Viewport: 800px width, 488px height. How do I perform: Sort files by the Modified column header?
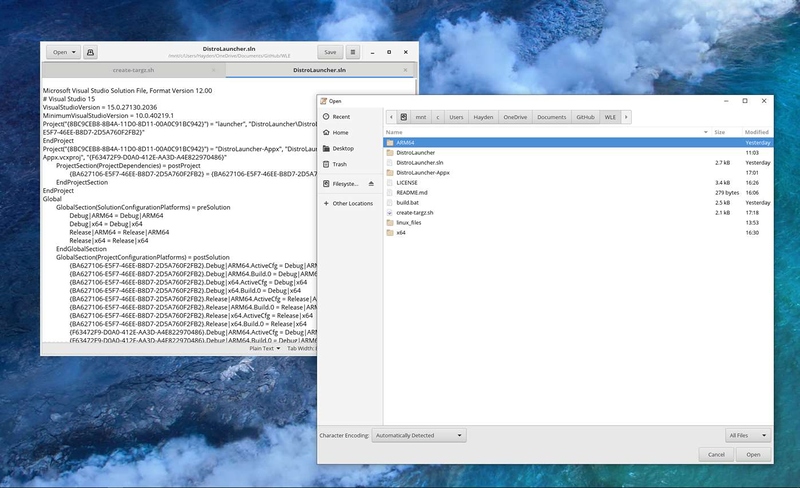coord(756,132)
